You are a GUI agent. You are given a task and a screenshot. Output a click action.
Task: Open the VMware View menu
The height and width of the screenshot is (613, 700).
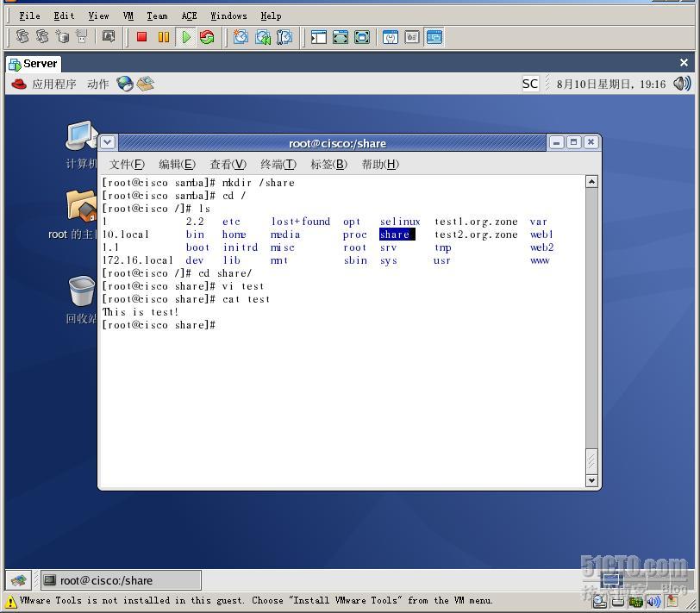point(98,16)
